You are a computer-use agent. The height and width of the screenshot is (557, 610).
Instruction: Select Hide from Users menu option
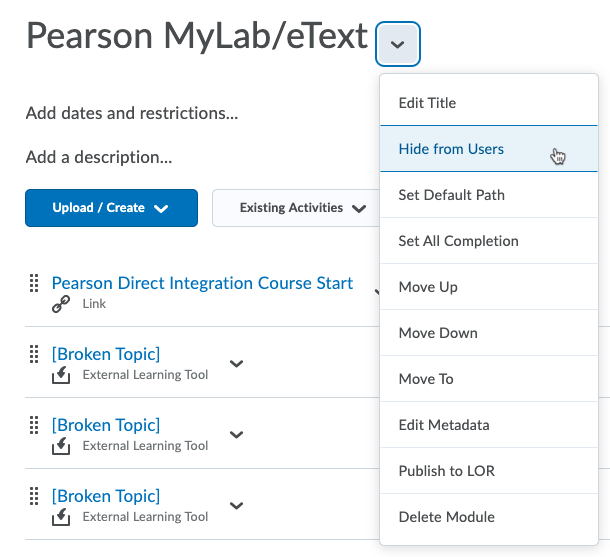click(489, 149)
